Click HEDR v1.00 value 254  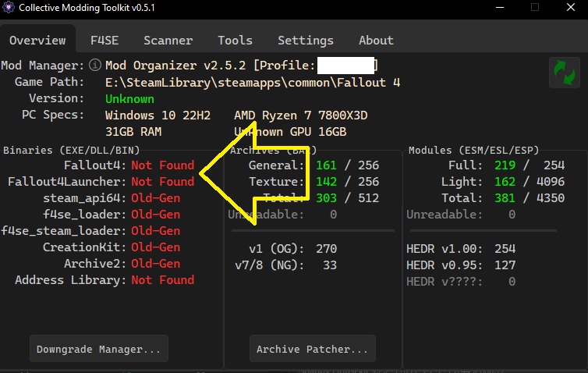click(x=505, y=248)
